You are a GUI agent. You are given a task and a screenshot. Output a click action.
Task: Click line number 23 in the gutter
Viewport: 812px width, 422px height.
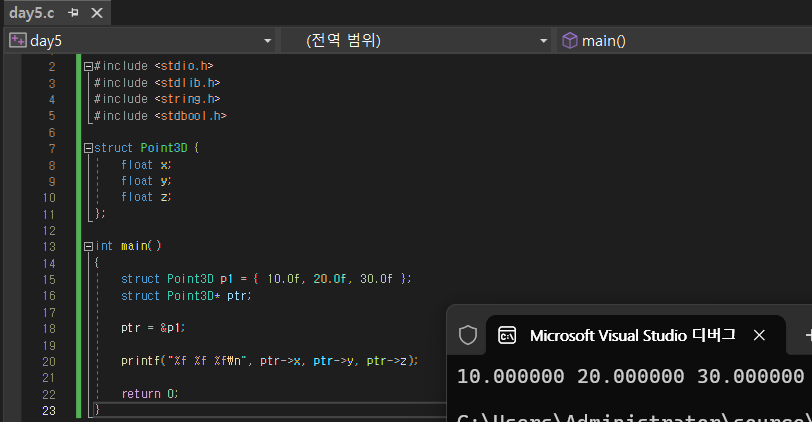pyautogui.click(x=49, y=411)
